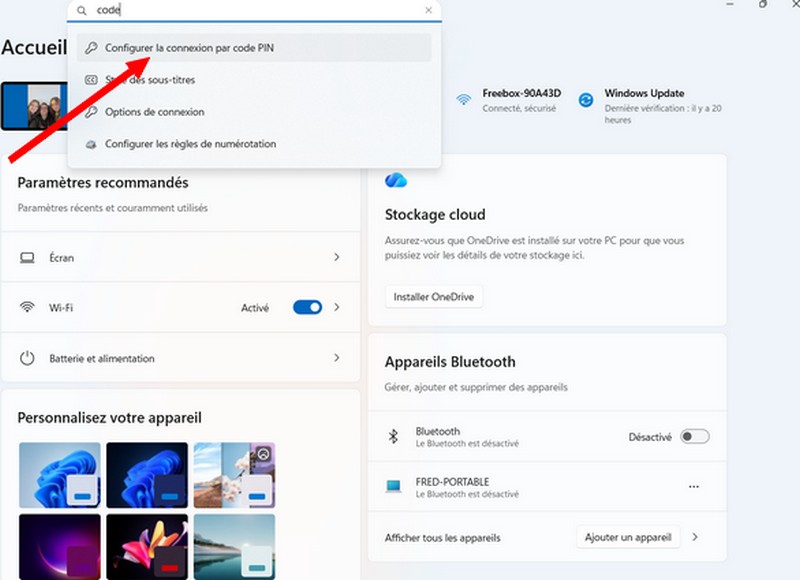This screenshot has width=800, height=580.
Task: Select Configurer les règles de numérotation result
Action: point(190,144)
